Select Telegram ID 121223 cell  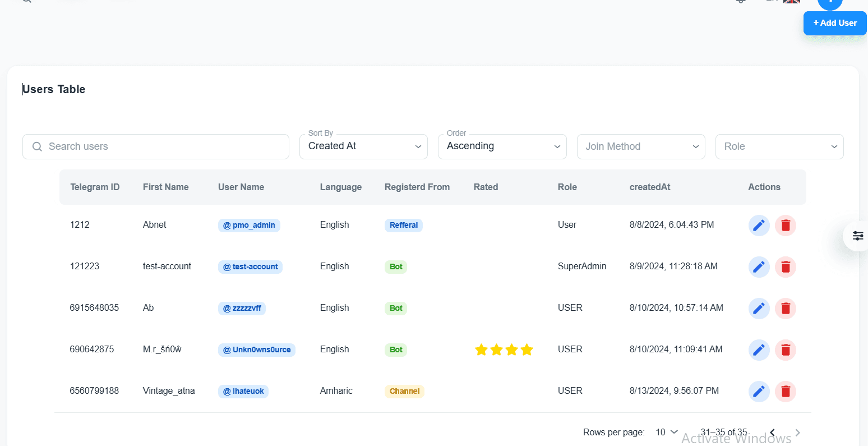[85, 266]
